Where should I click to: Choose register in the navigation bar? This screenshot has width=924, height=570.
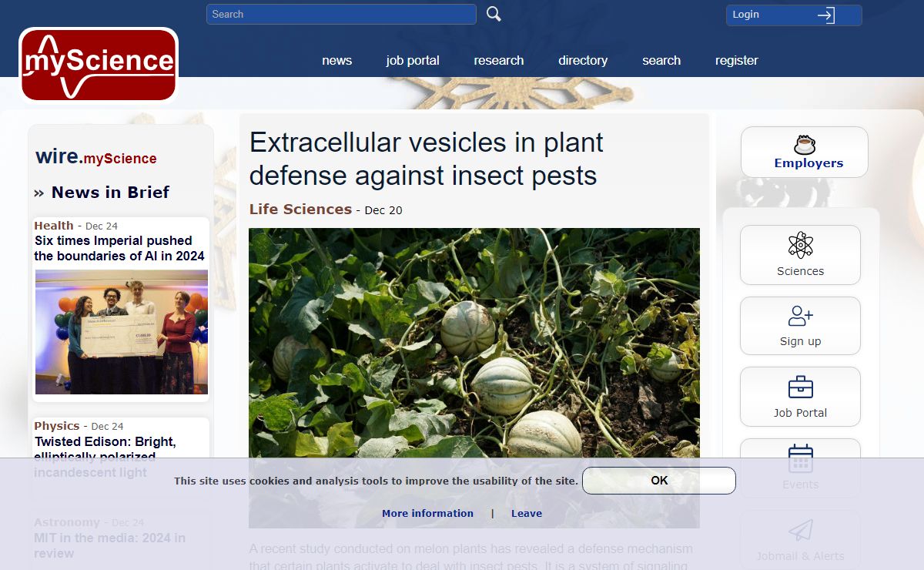[737, 60]
